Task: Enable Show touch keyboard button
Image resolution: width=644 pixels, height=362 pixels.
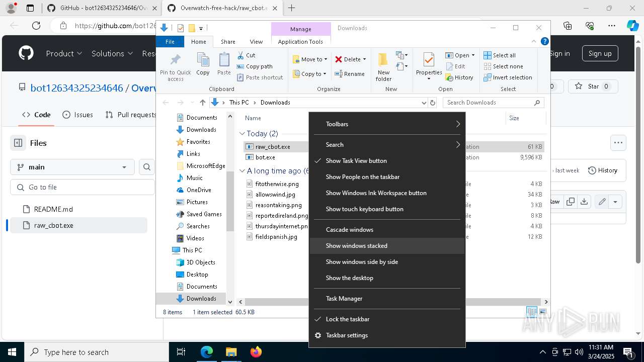Action: point(386,209)
